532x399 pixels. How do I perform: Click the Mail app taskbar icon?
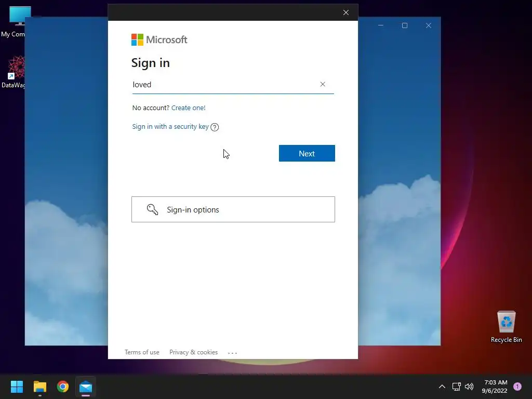click(86, 387)
